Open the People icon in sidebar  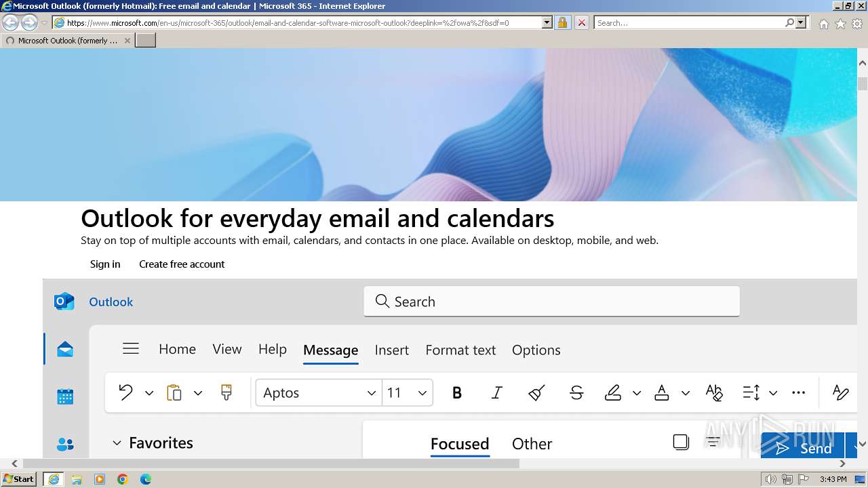(65, 445)
